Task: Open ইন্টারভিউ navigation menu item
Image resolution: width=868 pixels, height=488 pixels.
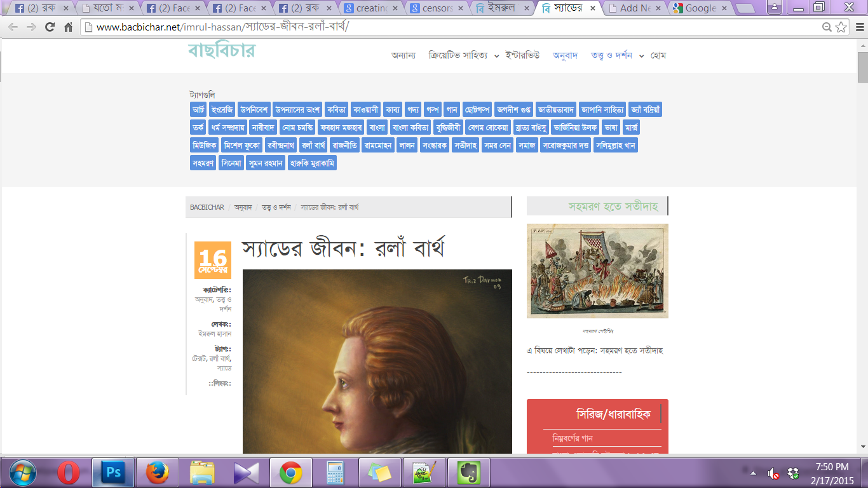Action: (x=522, y=55)
